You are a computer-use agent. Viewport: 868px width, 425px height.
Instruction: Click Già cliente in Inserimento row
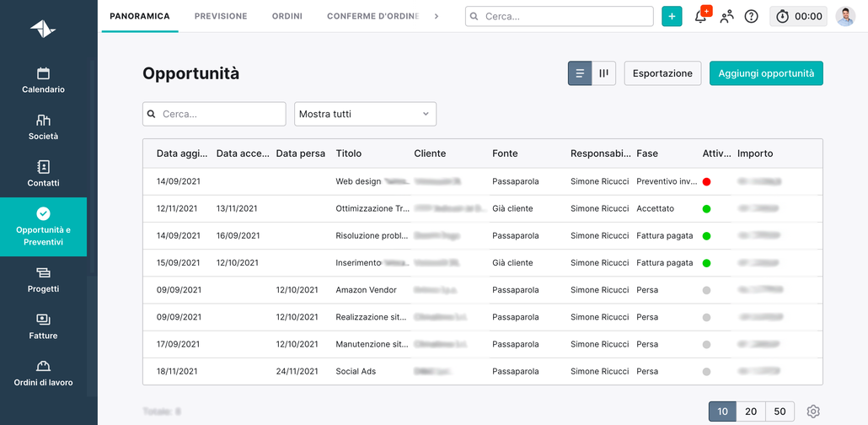click(512, 262)
